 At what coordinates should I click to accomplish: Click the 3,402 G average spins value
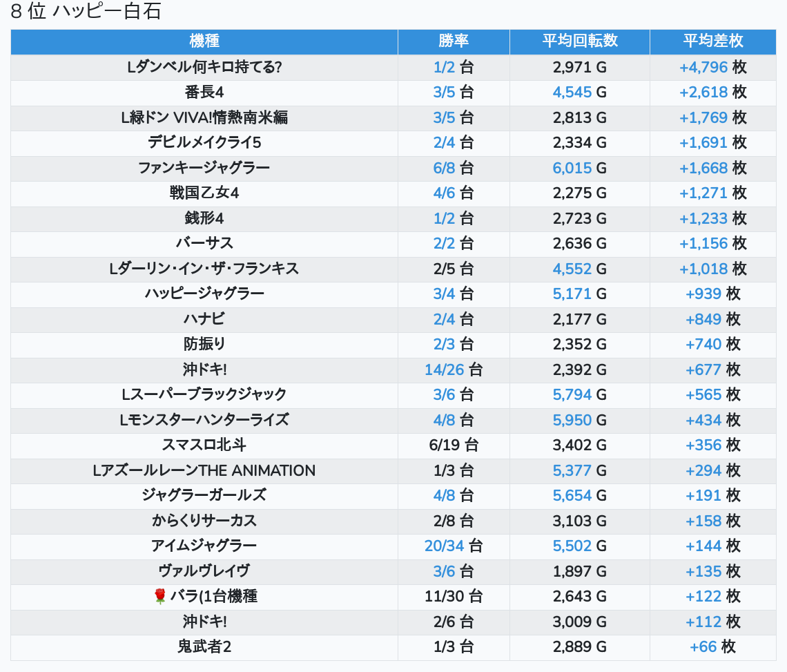tap(580, 445)
